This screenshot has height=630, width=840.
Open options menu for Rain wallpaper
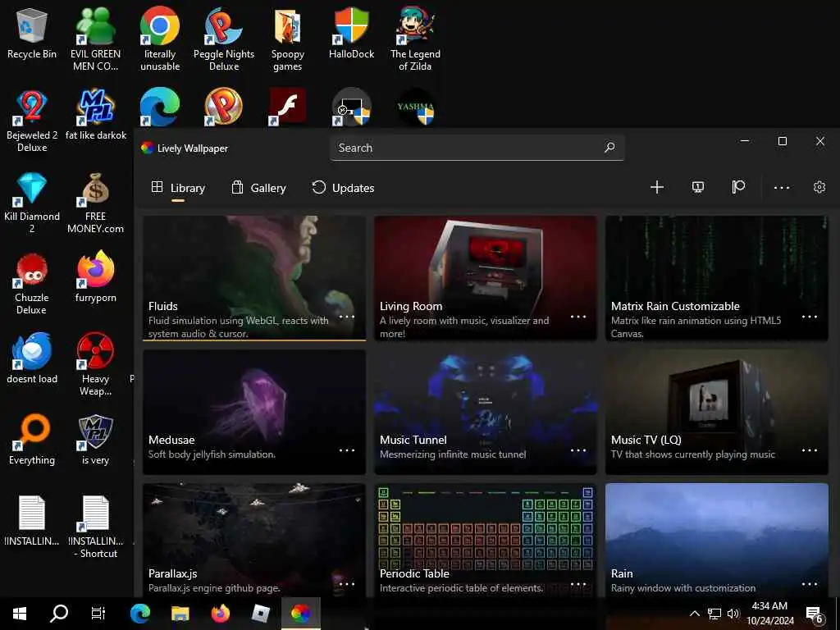coord(810,583)
